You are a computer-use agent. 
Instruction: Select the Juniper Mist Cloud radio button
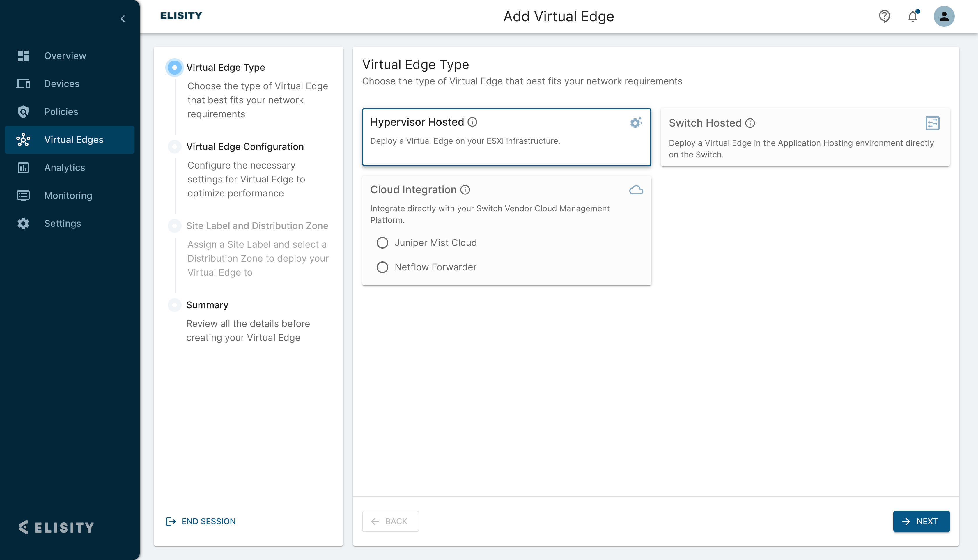pos(382,243)
